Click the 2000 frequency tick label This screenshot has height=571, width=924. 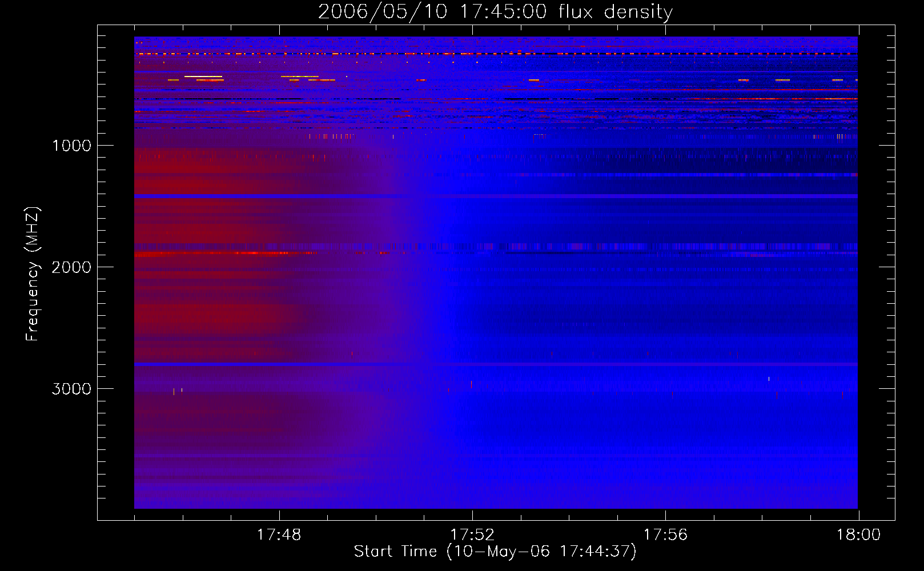tap(71, 267)
